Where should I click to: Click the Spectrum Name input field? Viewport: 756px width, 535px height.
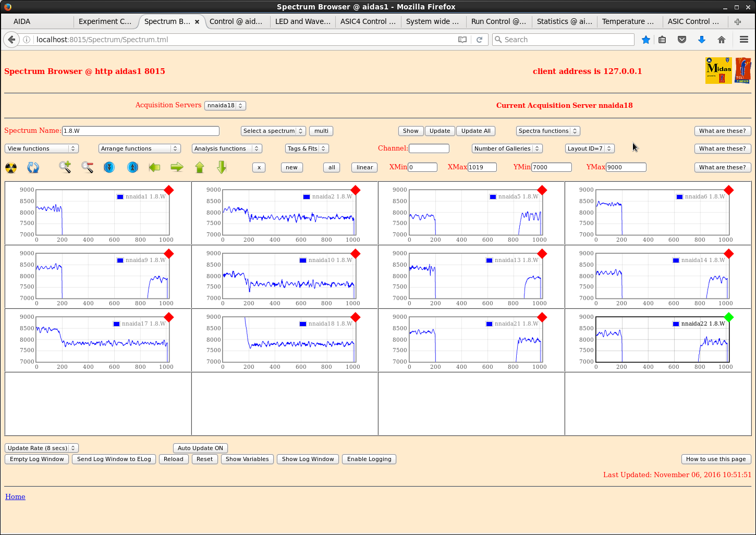click(x=141, y=131)
